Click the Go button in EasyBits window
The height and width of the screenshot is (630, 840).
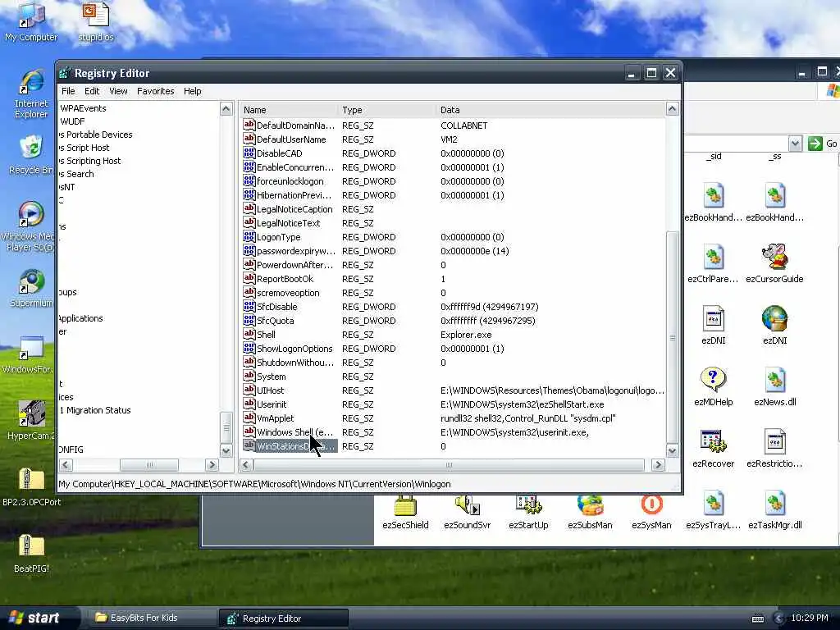(x=824, y=144)
